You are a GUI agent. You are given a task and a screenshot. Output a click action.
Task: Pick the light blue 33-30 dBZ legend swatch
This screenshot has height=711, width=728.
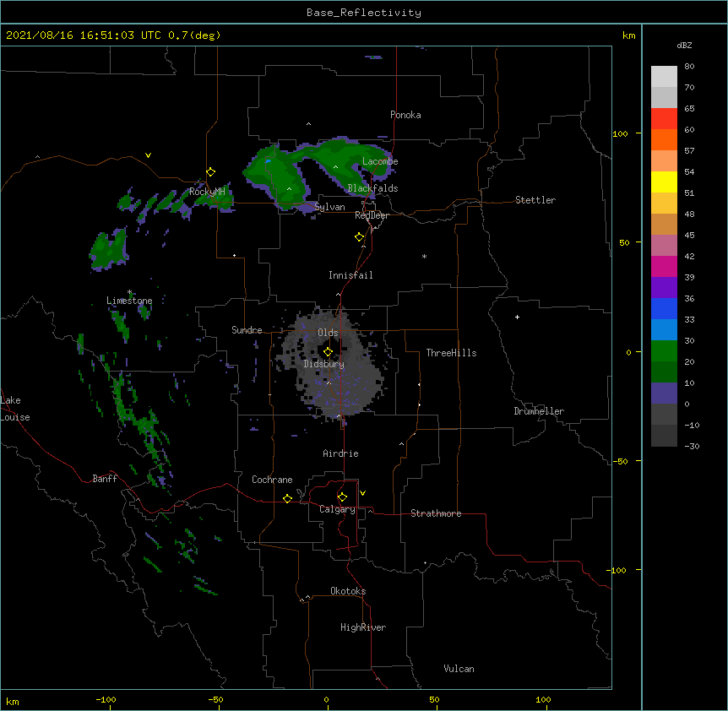(x=664, y=330)
